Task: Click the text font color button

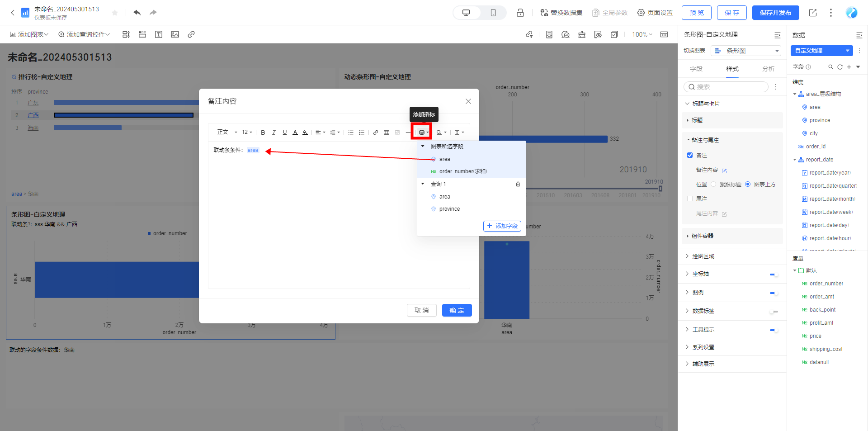Action: click(x=295, y=133)
